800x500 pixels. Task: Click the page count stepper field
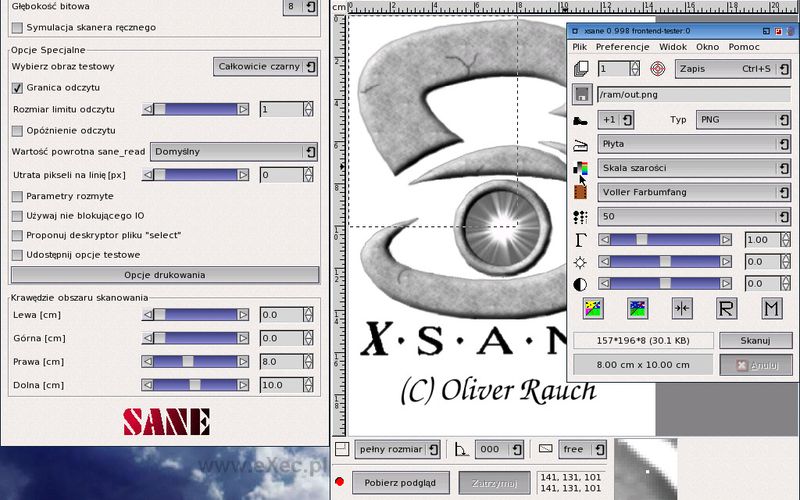click(x=614, y=68)
